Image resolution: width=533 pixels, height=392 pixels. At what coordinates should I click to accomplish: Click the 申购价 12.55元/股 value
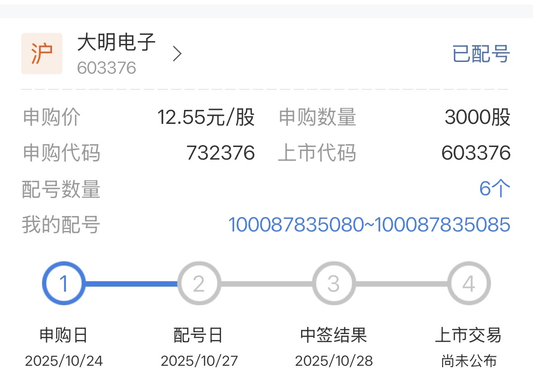tap(206, 117)
